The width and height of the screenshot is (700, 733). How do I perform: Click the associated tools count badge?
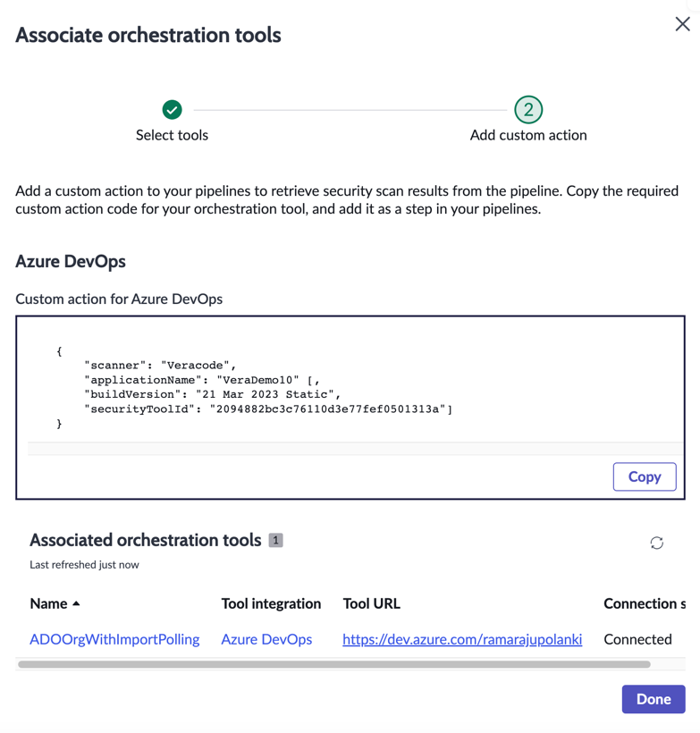tap(275, 540)
